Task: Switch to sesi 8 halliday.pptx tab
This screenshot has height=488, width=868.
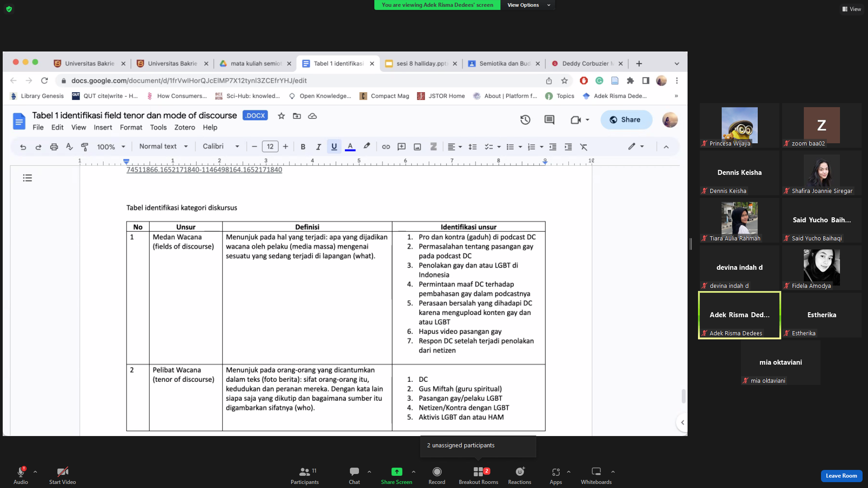Action: tap(420, 64)
